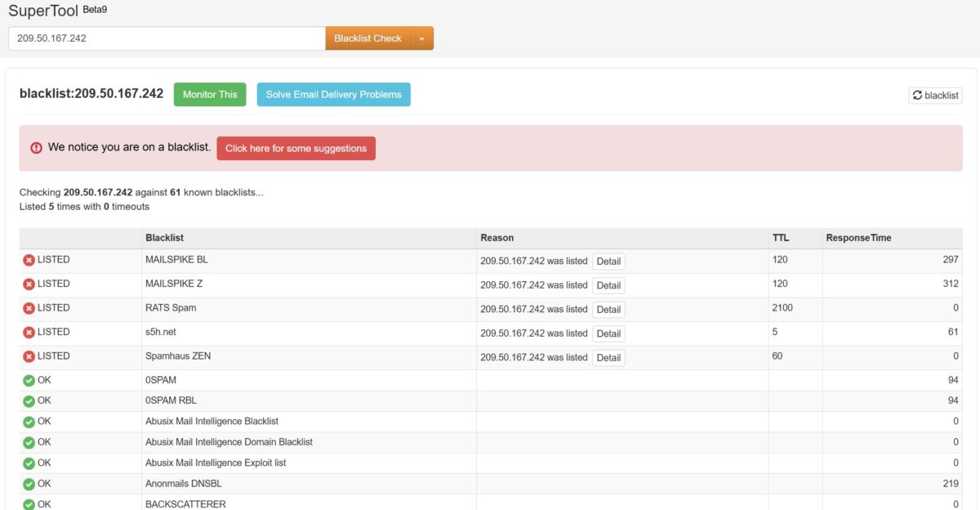Click the Anonmails DNSBL name

point(183,484)
